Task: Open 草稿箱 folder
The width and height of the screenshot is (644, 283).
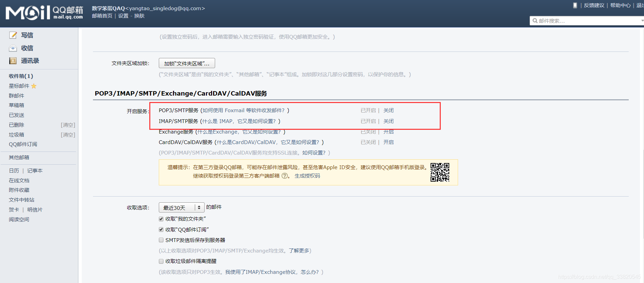Action: tap(16, 105)
